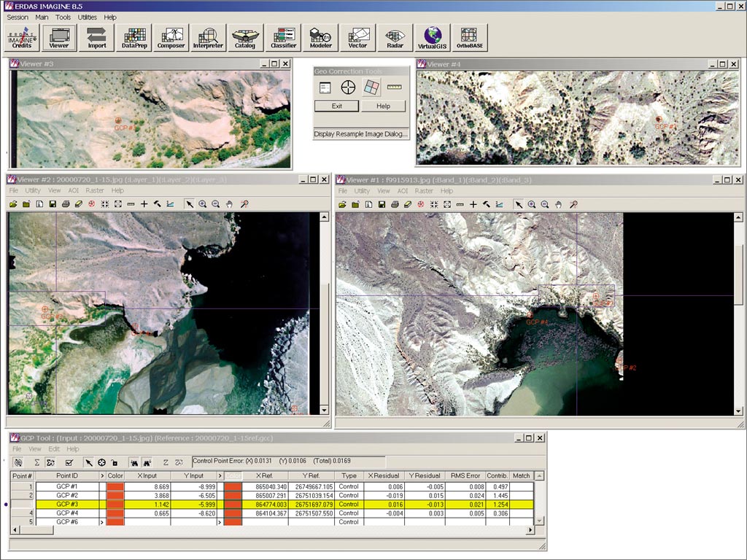Open the Modeler module
Image resolution: width=747 pixels, height=560 pixels.
(321, 38)
